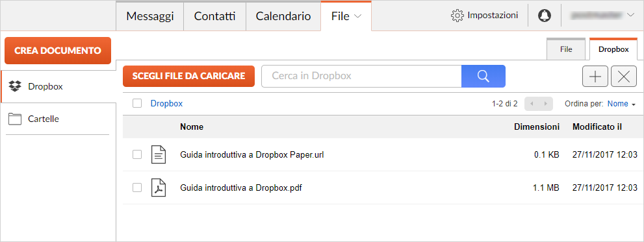Viewport: 644px width, 242px height.
Task: Open the Calendario tab
Action: pos(283,16)
